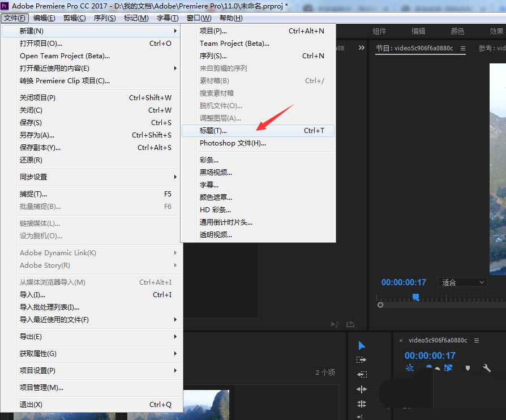Toggle snapping in the timeline panel
506x420 pixels.
click(x=409, y=368)
